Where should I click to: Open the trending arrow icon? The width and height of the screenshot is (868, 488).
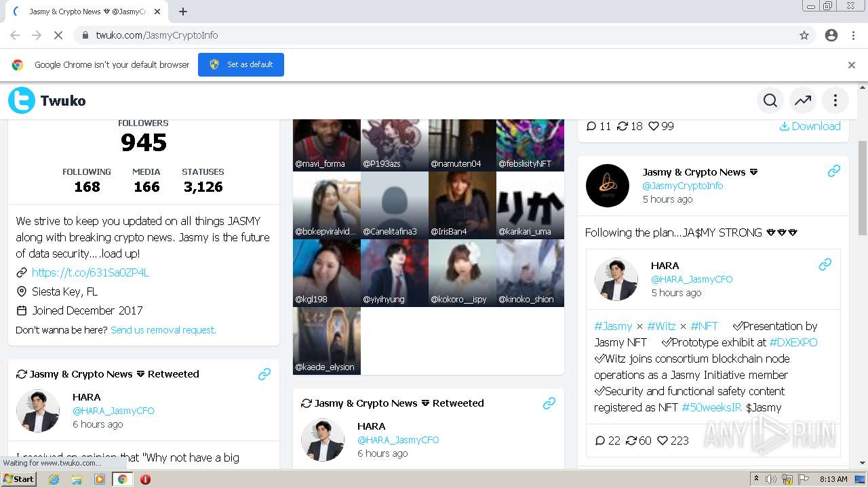tap(803, 101)
